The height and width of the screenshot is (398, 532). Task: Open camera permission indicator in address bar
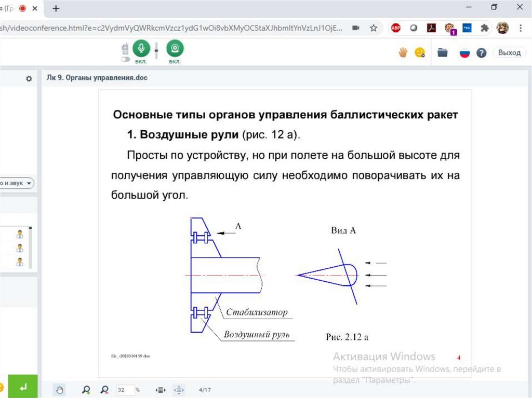point(355,28)
